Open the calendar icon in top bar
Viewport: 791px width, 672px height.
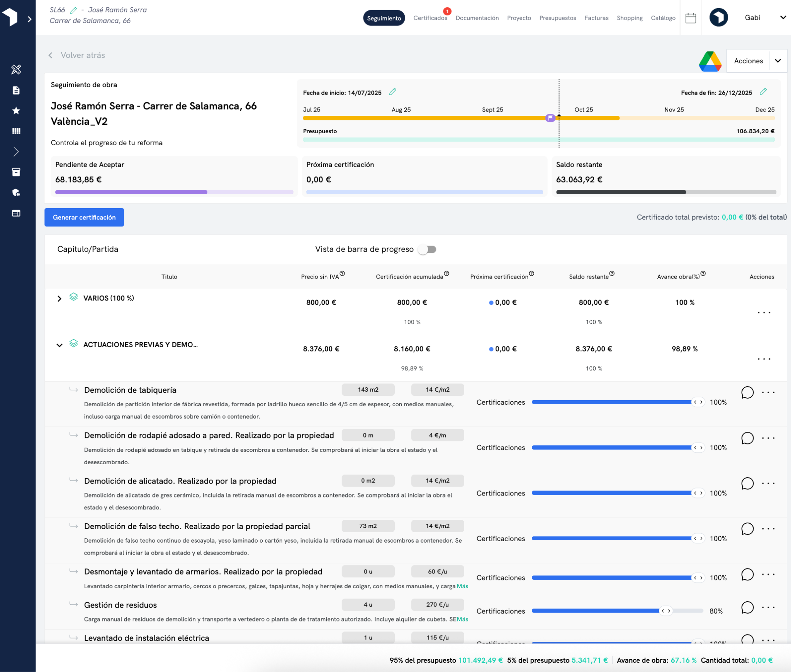691,18
